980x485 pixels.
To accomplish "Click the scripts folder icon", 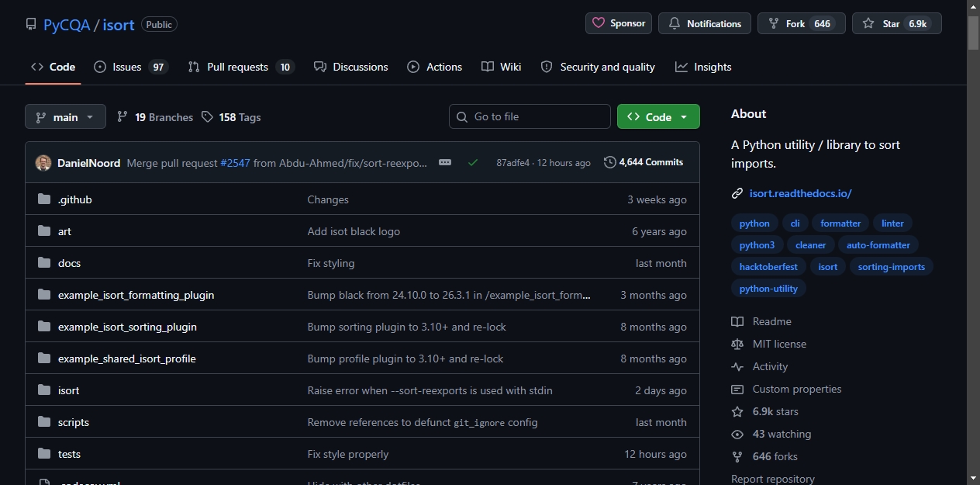I will [x=44, y=422].
